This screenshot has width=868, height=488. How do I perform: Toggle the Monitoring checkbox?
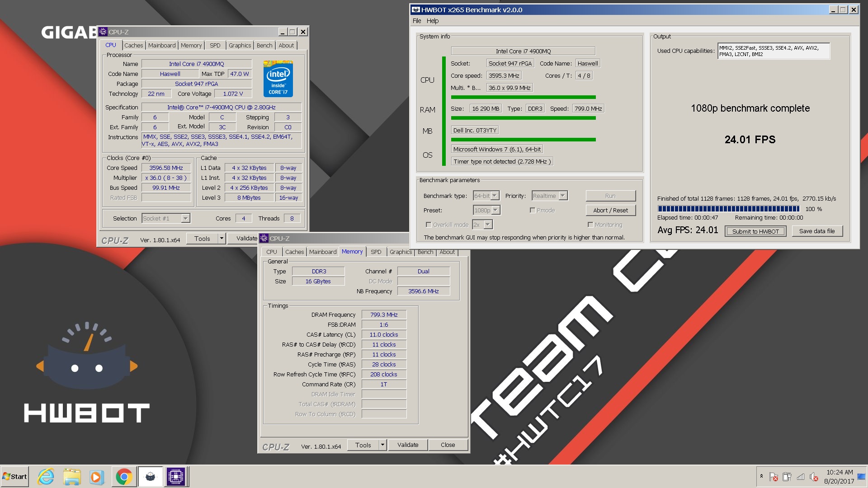coord(590,225)
